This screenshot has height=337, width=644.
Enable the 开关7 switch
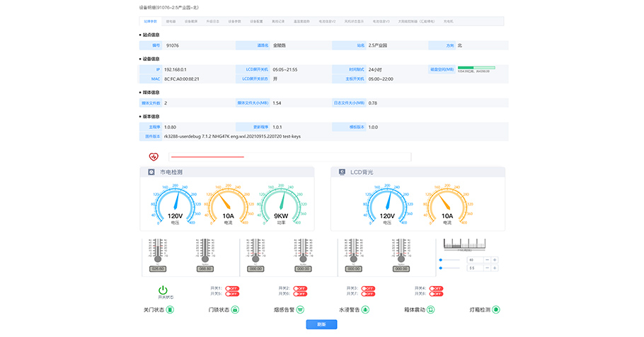pos(368,293)
